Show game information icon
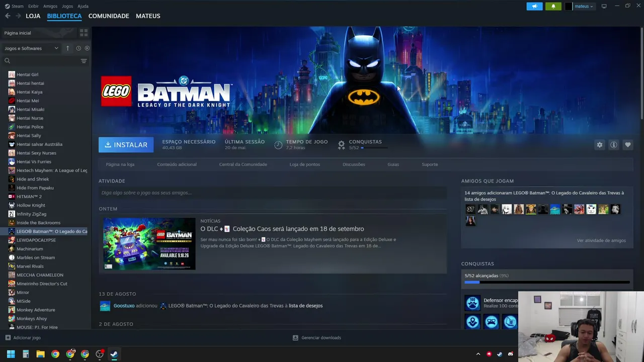 [613, 145]
